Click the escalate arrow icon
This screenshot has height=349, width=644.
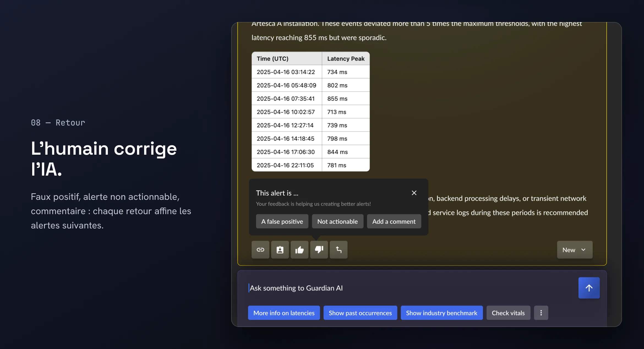(339, 250)
